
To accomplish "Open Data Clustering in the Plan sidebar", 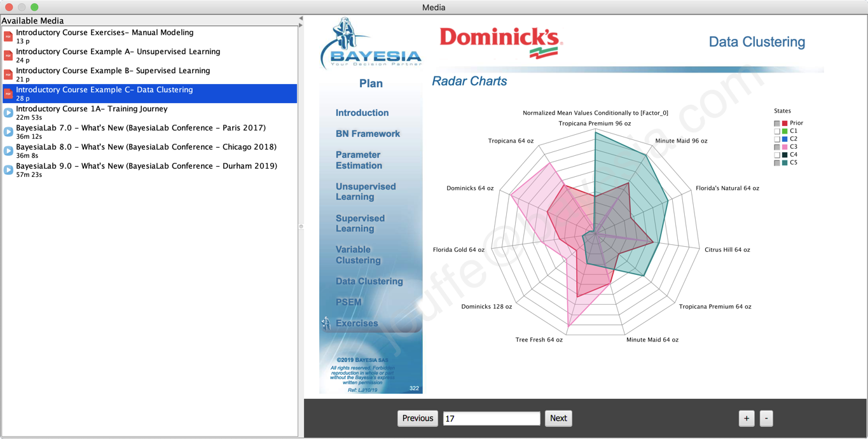I will [x=369, y=281].
